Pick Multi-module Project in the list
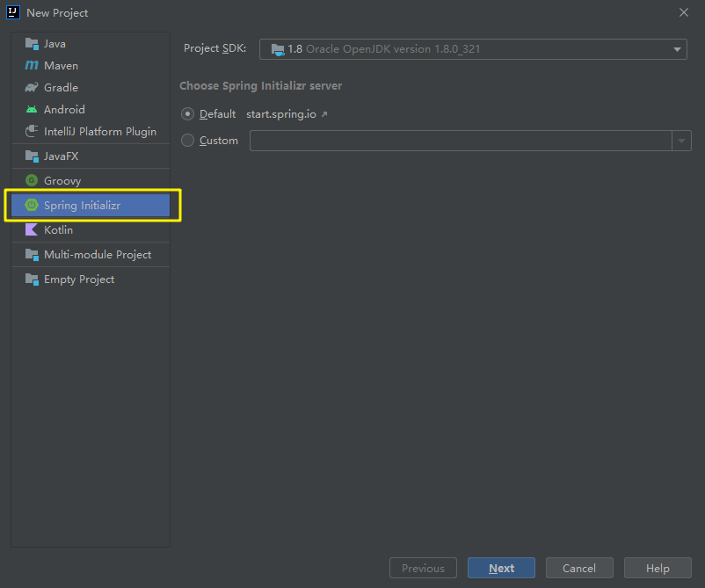The height and width of the screenshot is (588, 705). pyautogui.click(x=91, y=254)
